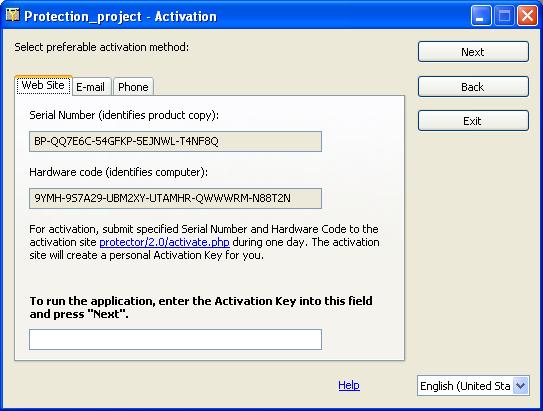Open the protector/2.0/activate.php link
The height and width of the screenshot is (411, 543).
point(164,242)
